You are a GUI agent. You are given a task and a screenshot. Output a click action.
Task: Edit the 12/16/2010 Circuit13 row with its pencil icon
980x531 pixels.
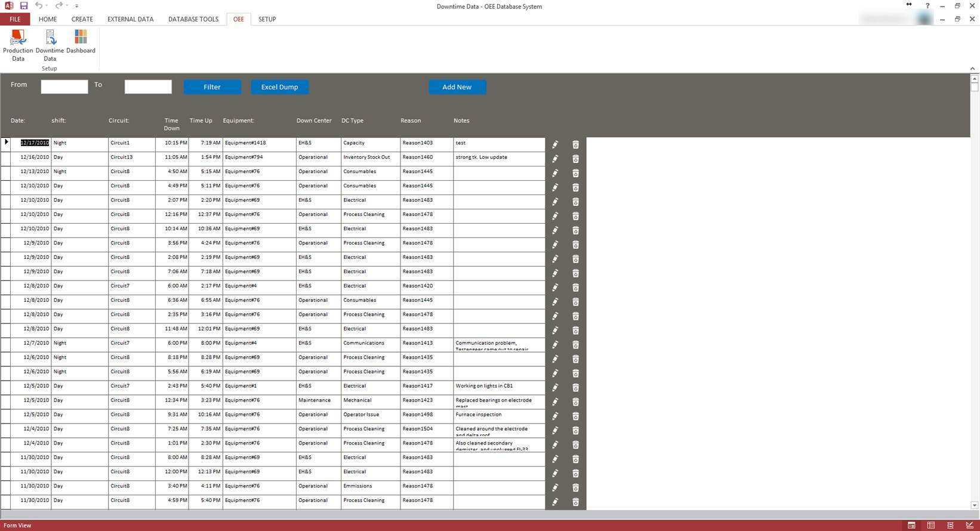coord(555,159)
